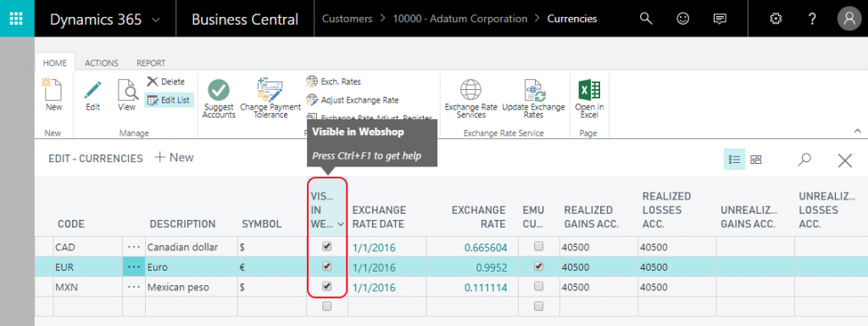
Task: Toggle Visible in Webshop in empty row
Action: coord(326,306)
